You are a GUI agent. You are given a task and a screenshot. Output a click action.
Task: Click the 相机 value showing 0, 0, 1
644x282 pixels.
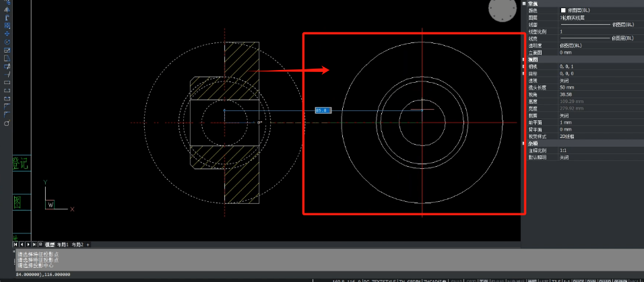601,67
